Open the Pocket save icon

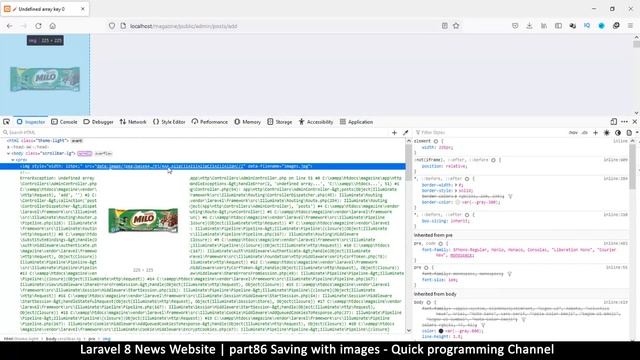[x=515, y=26]
